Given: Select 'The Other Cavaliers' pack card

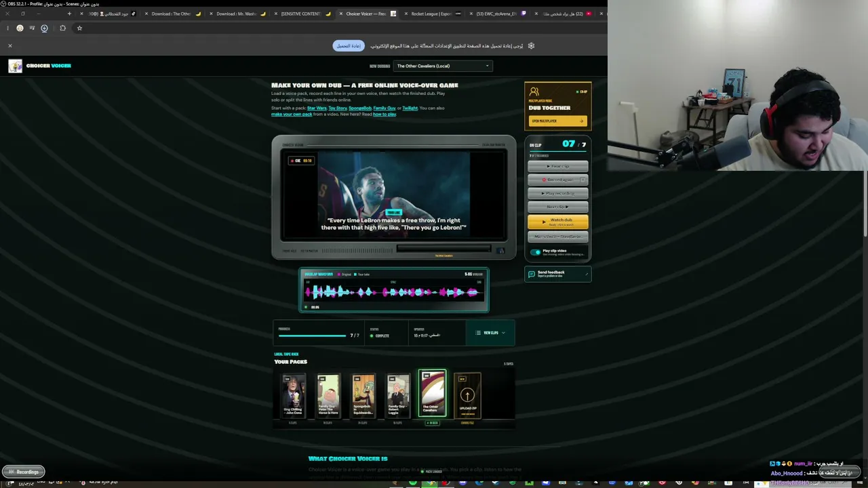Looking at the screenshot, I should (432, 394).
